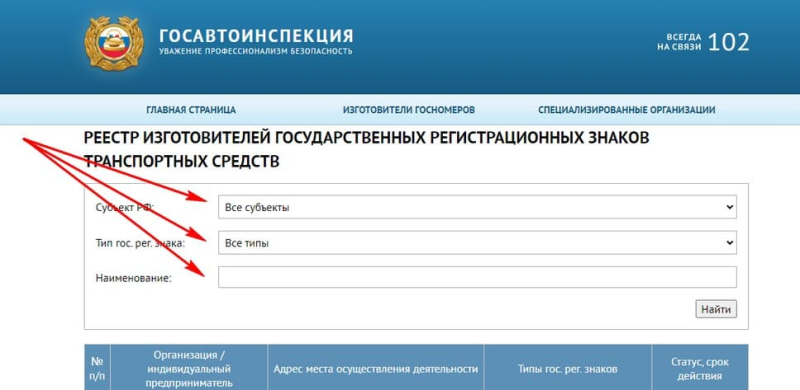This screenshot has width=800, height=390.
Task: Click the Госавтоинспекция emblem logo
Action: [x=114, y=43]
